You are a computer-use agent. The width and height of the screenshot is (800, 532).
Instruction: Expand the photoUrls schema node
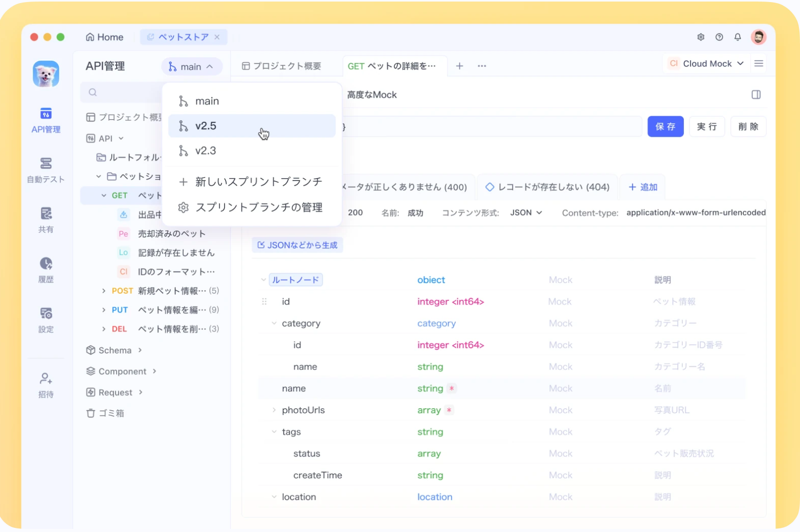click(274, 410)
